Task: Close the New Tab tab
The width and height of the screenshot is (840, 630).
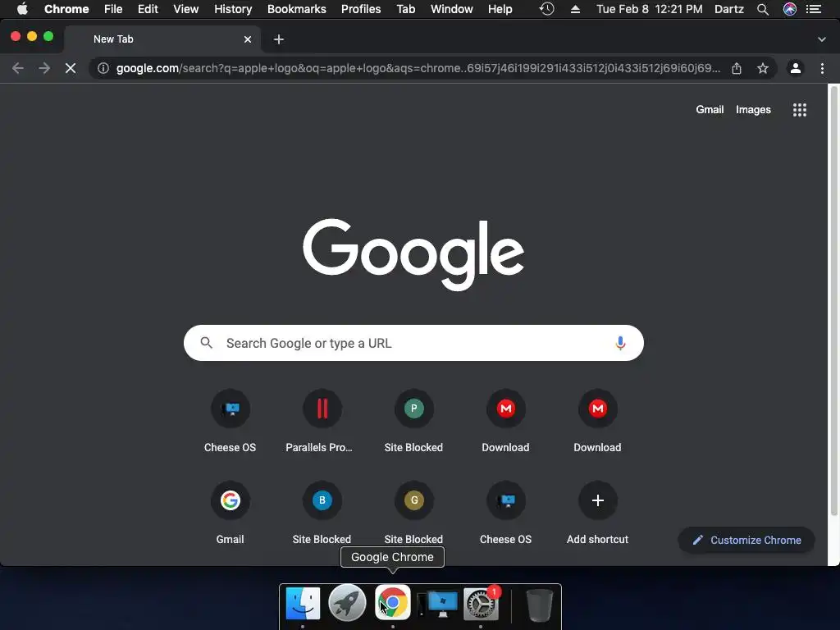Action: point(248,39)
